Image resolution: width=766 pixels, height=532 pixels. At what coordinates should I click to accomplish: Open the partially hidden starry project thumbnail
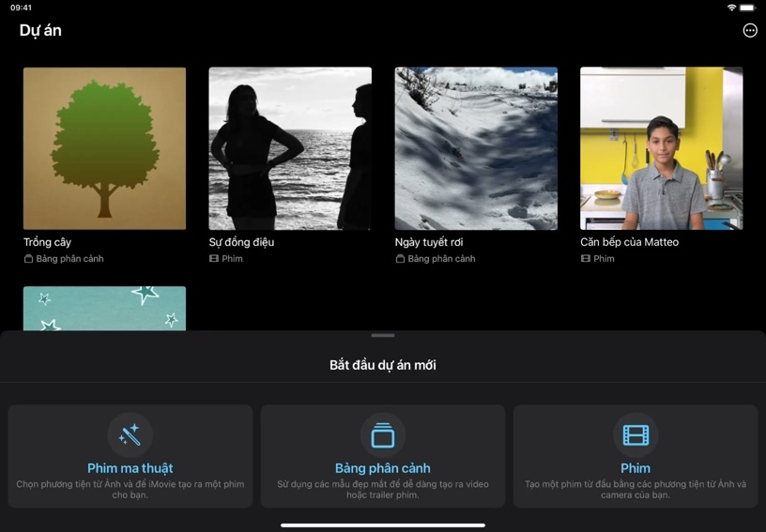click(x=104, y=308)
